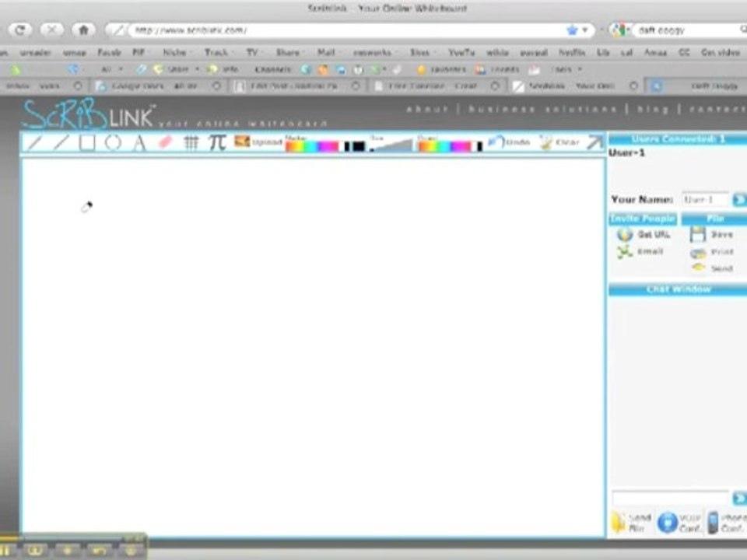Click the Send File button

632,523
